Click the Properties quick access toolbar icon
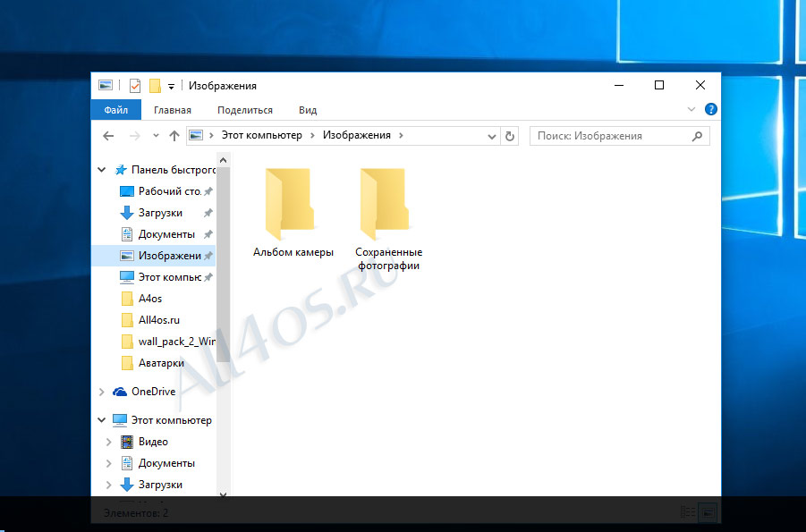This screenshot has height=532, width=806. click(x=135, y=86)
